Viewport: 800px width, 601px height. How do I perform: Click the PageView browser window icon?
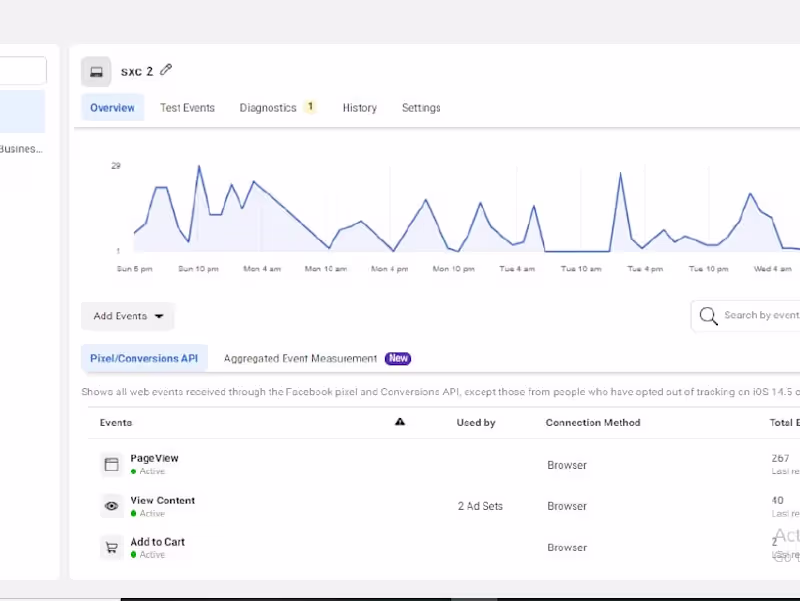click(111, 464)
